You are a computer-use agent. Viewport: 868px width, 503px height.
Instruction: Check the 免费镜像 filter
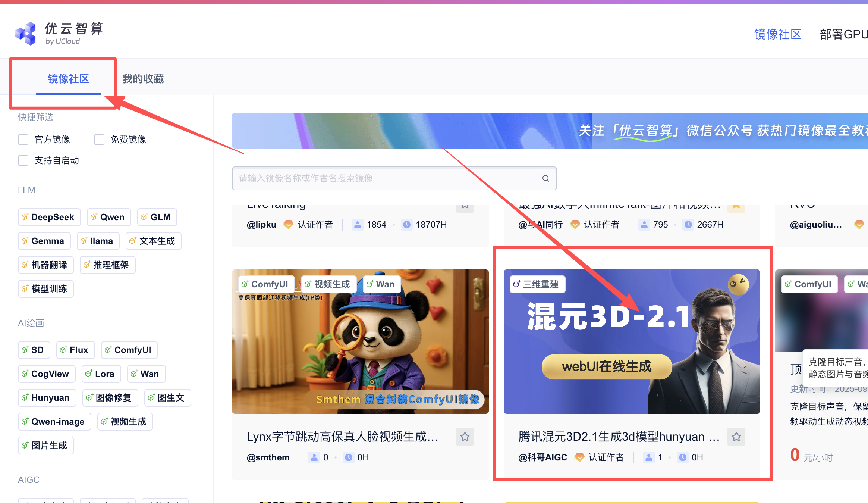pyautogui.click(x=99, y=140)
